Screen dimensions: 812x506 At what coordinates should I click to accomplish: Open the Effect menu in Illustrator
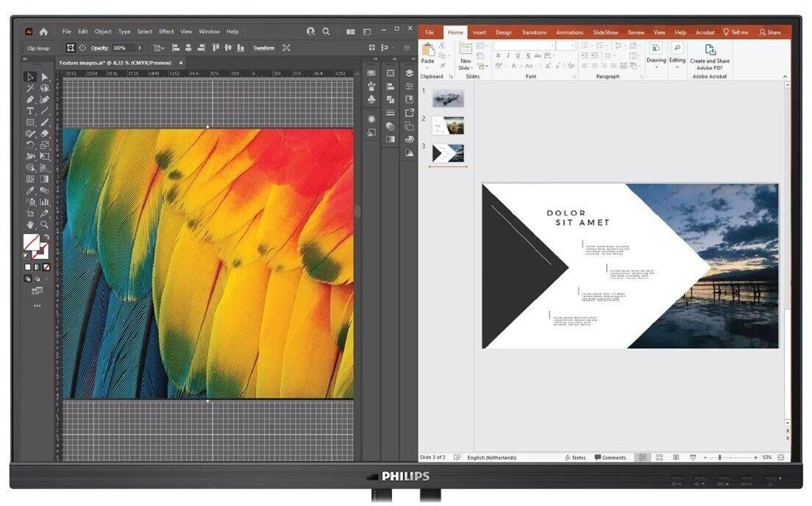coord(166,32)
